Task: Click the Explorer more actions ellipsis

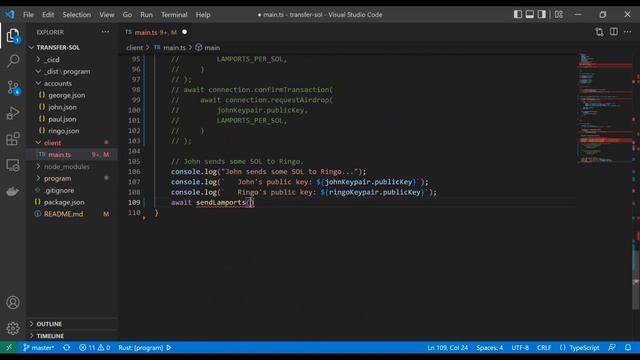Action: tap(105, 32)
